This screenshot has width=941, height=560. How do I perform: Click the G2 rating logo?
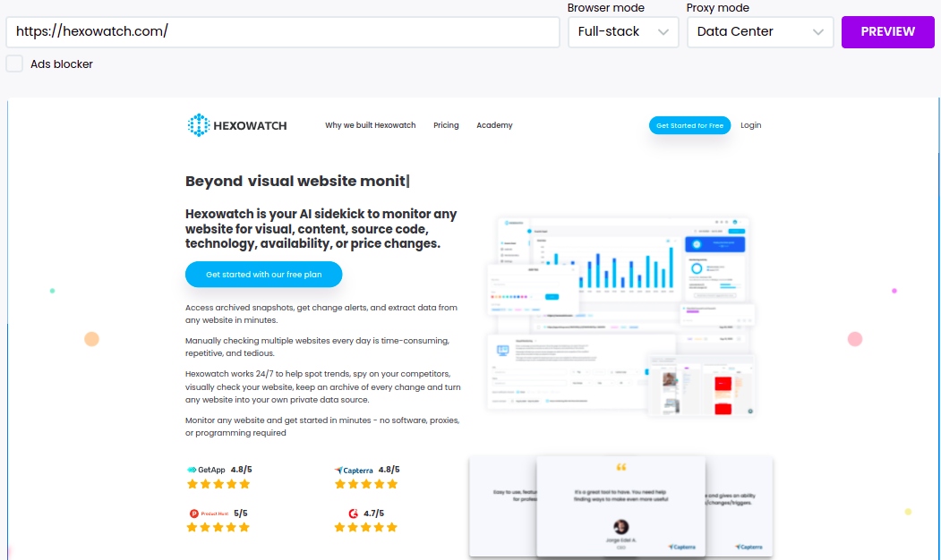click(354, 513)
